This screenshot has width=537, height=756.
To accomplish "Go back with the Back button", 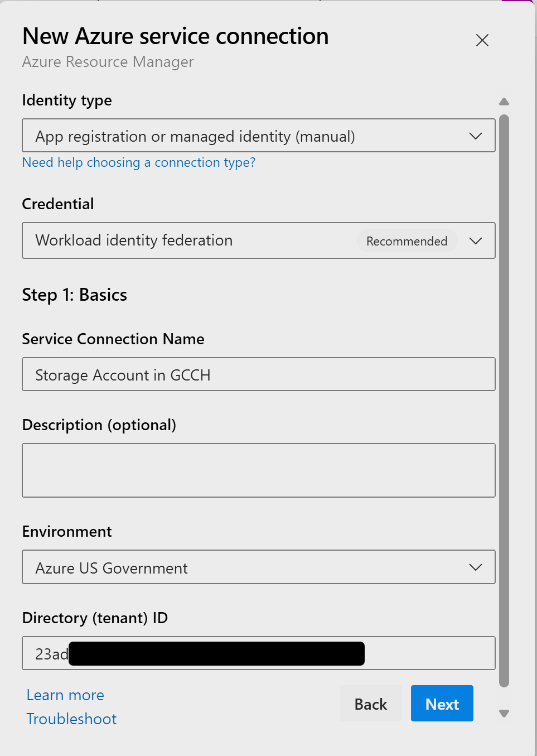I will pyautogui.click(x=371, y=704).
